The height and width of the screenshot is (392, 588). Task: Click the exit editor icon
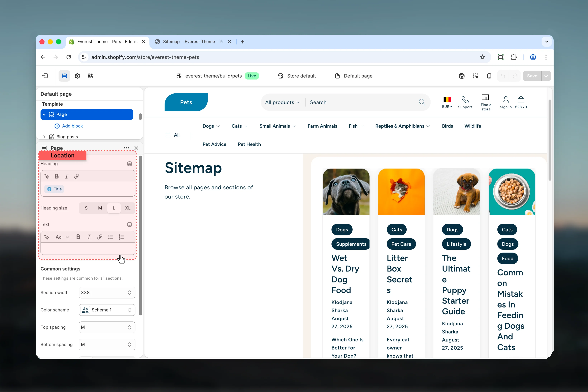45,76
